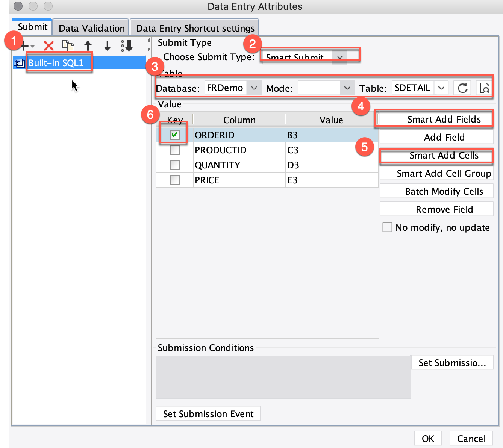Check the Key checkbox for QUANTITY
The width and height of the screenshot is (503, 448).
click(174, 165)
